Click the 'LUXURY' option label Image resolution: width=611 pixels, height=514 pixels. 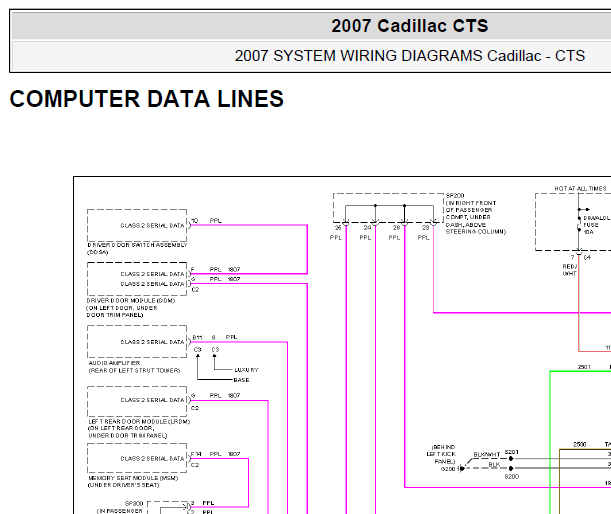246,369
